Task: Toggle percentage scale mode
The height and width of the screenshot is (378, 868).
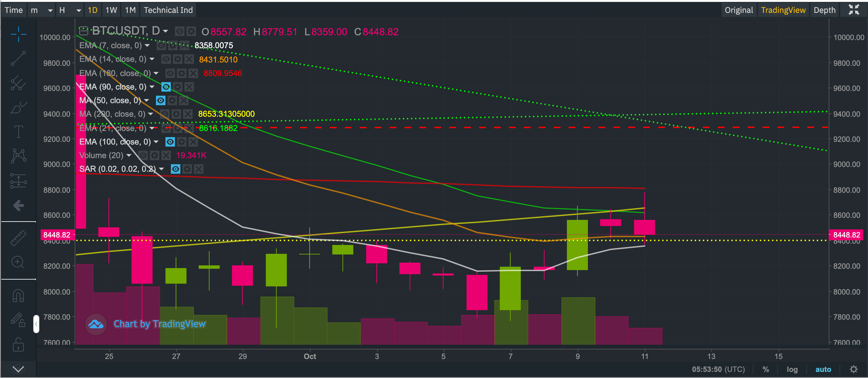Action: 766,369
